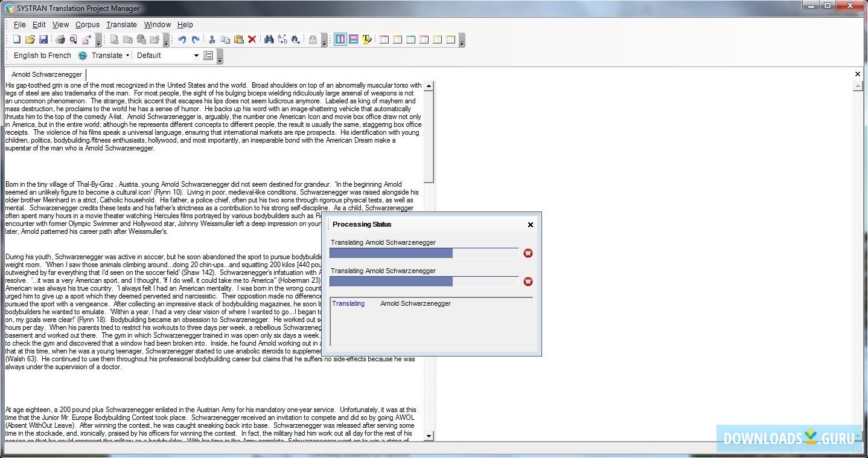
Task: Click the source pane scroll-down arrow
Action: (x=429, y=436)
